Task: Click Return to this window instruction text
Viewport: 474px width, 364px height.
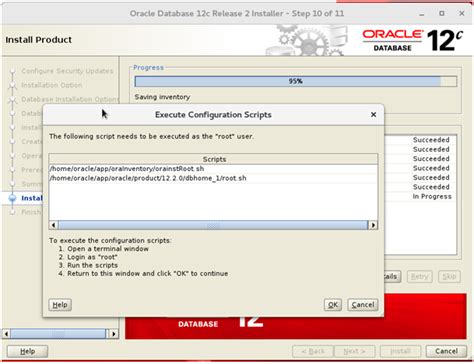Action: click(x=148, y=274)
